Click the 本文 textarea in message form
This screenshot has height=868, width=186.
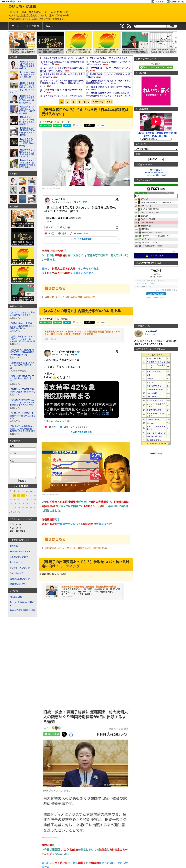point(23,470)
